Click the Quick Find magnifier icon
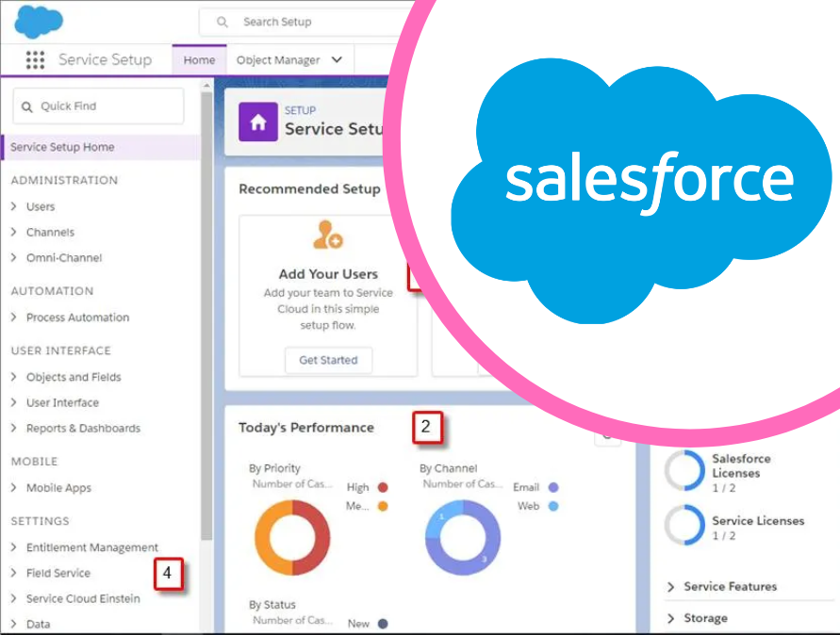Viewport: 840px width, 635px height. 26,107
